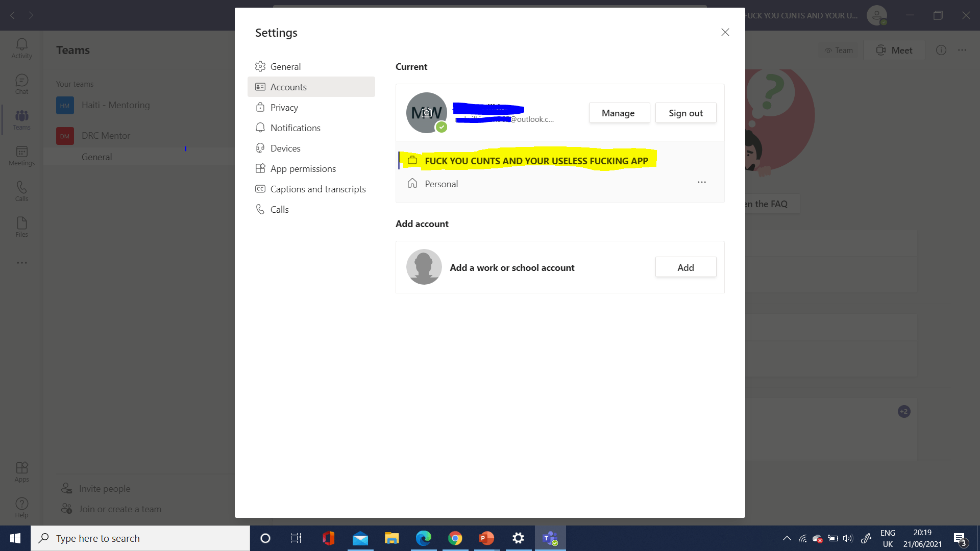
Task: Click Manage account button
Action: coord(619,113)
